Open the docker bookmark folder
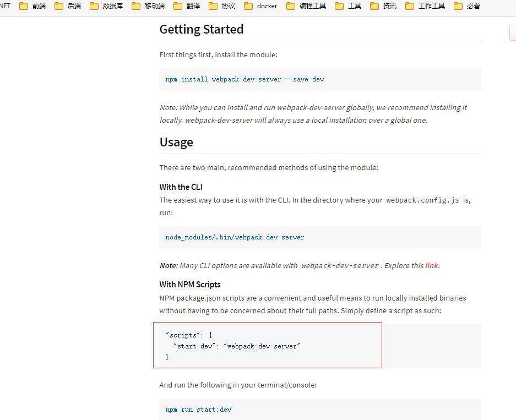The height and width of the screenshot is (420, 516). click(260, 6)
